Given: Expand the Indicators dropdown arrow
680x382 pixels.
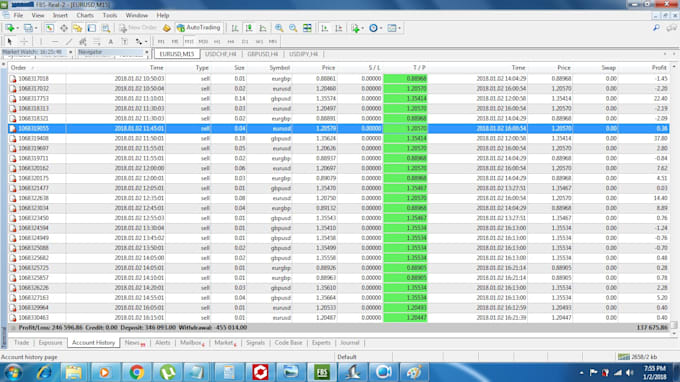Looking at the screenshot, I should 363,28.
